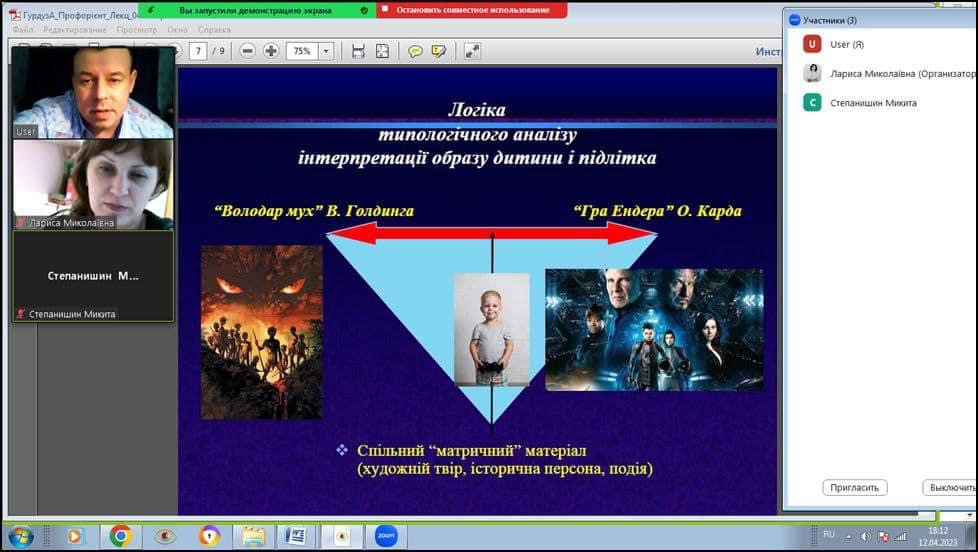Viewport: 978px width, 552px height.
Task: Select Лариса Миколаївна's video thumbnail
Action: (x=92, y=184)
